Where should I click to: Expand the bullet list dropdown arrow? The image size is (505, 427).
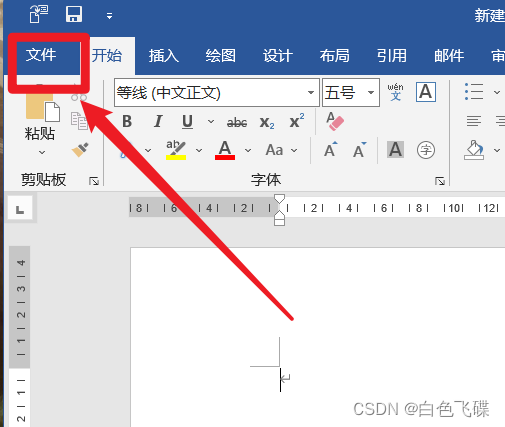497,92
